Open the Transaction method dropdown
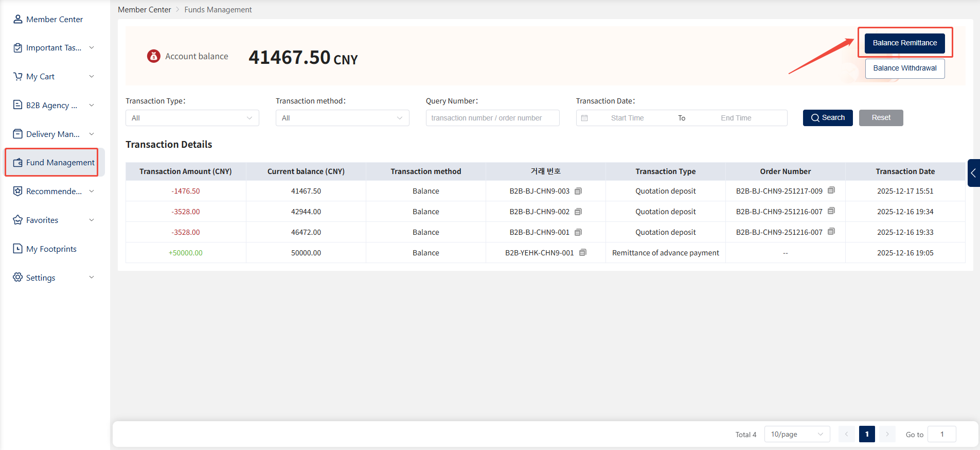The height and width of the screenshot is (450, 980). pos(342,118)
